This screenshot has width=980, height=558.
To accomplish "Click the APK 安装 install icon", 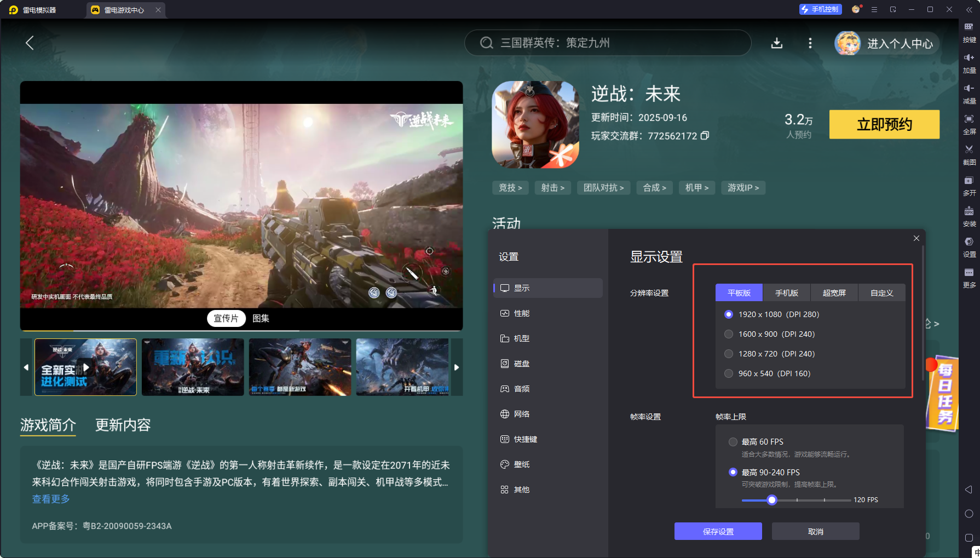I will 969,216.
